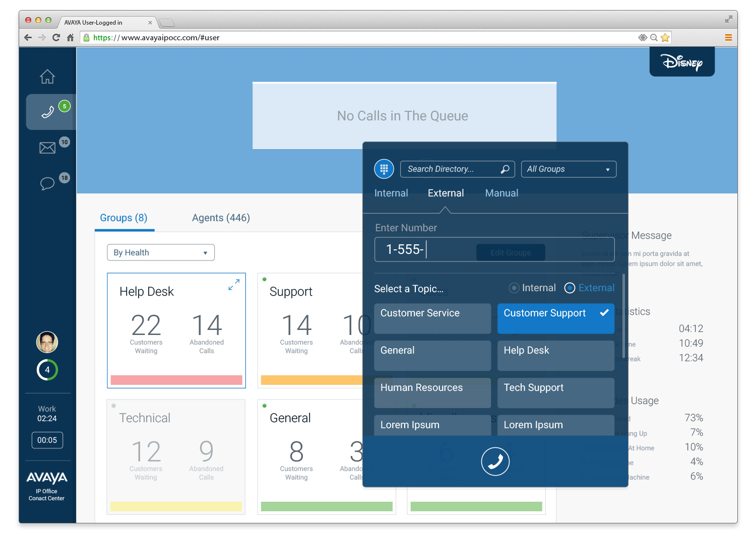Click the green badge showing 5
This screenshot has width=756, height=539.
pyautogui.click(x=65, y=106)
